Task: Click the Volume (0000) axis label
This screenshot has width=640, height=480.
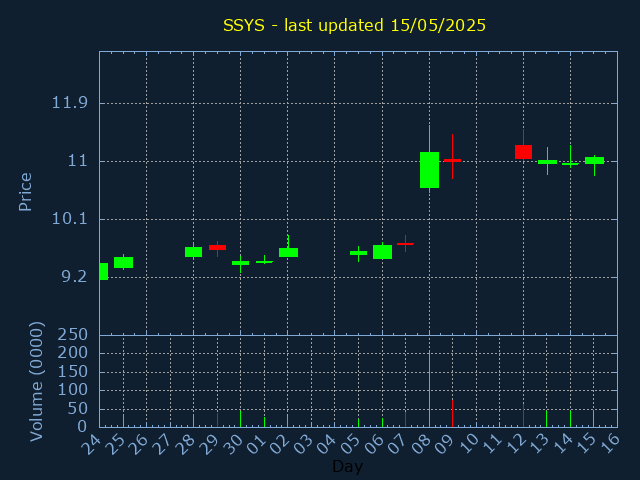Action: pyautogui.click(x=37, y=382)
